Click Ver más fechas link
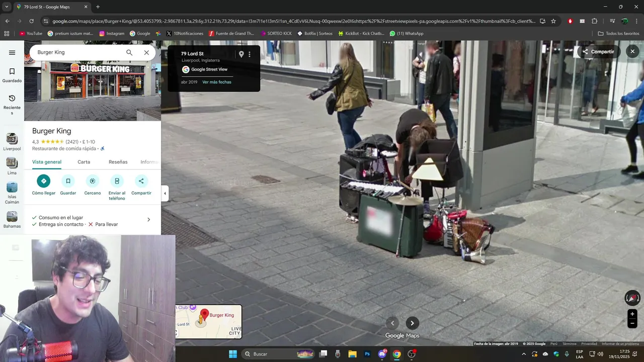 click(x=217, y=82)
